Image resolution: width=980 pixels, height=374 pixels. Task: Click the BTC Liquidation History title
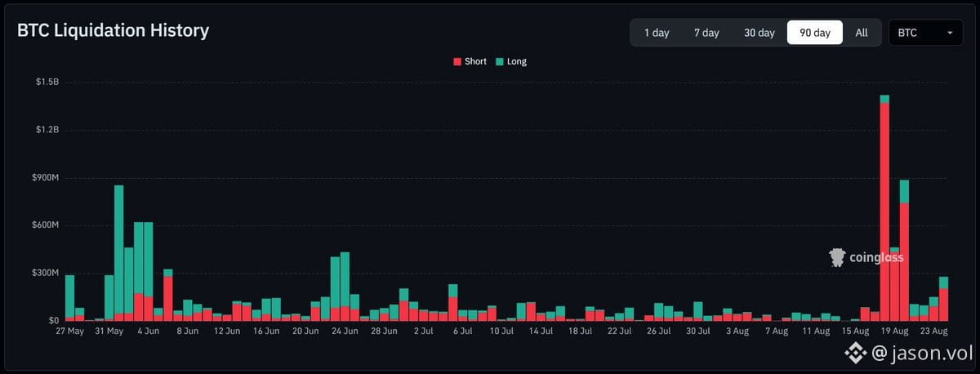(114, 31)
